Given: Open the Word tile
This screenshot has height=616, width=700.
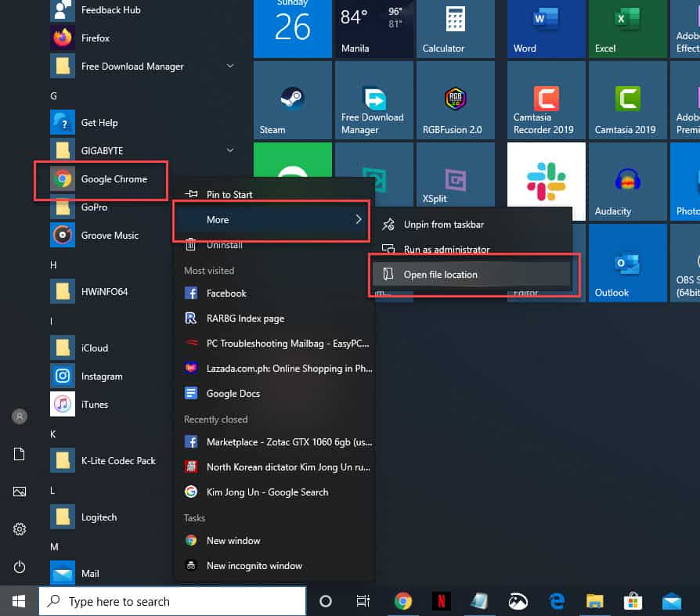Looking at the screenshot, I should click(546, 28).
